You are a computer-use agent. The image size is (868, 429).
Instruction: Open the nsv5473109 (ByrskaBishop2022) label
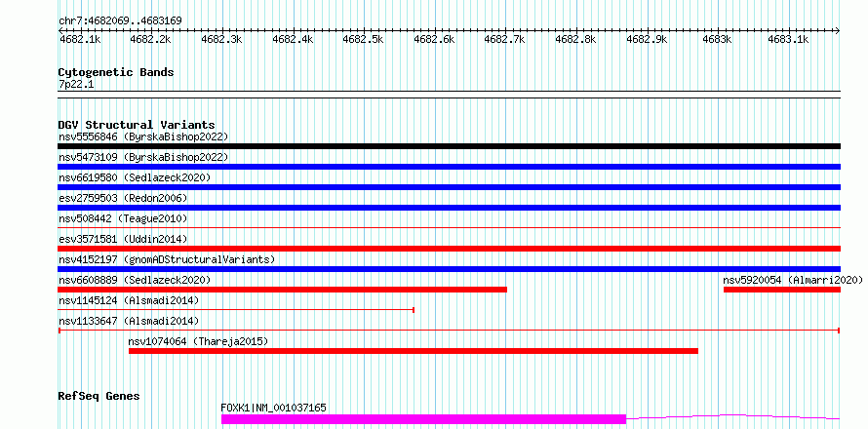point(143,157)
